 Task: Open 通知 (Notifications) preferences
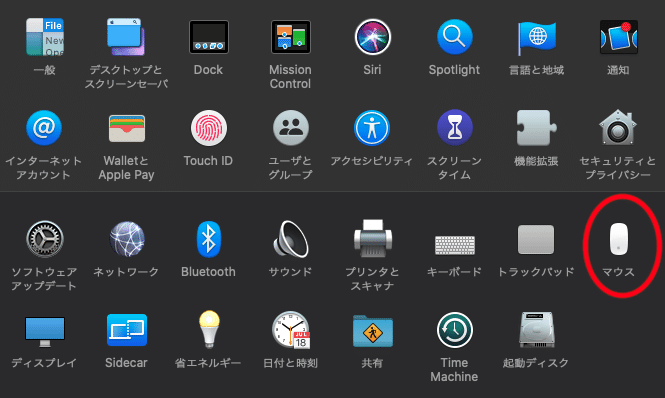(618, 37)
